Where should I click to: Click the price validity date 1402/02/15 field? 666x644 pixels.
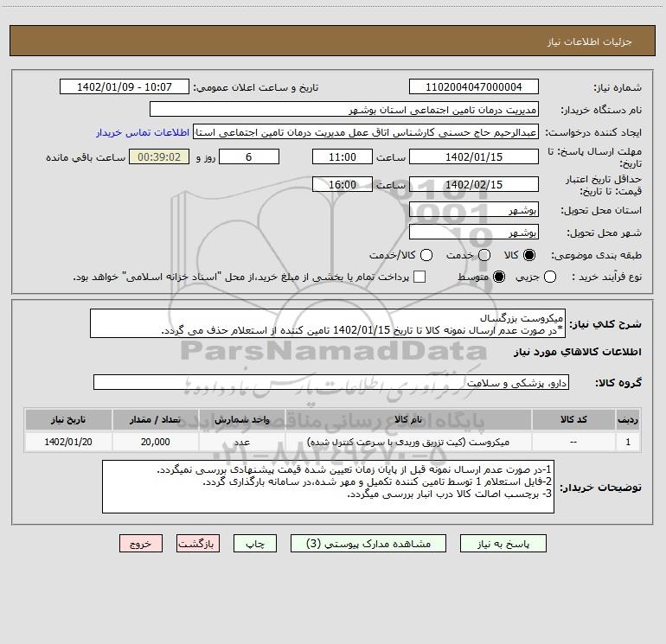[x=474, y=184]
